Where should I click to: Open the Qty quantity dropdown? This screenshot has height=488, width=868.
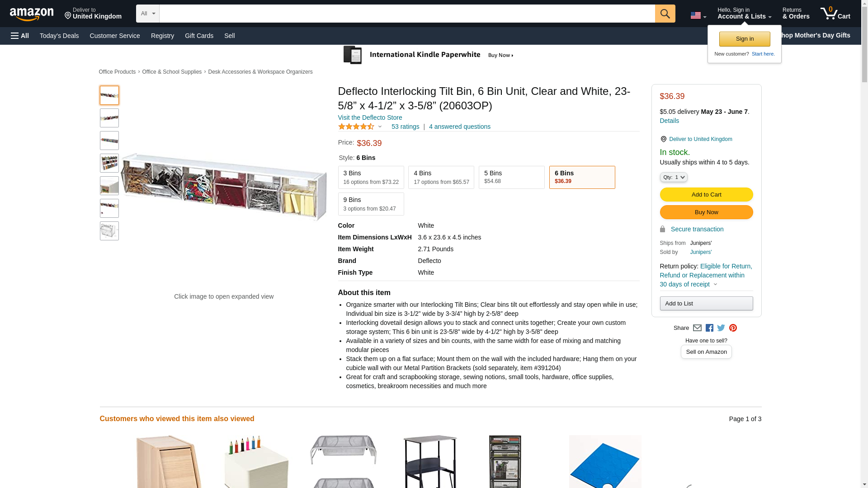[674, 177]
